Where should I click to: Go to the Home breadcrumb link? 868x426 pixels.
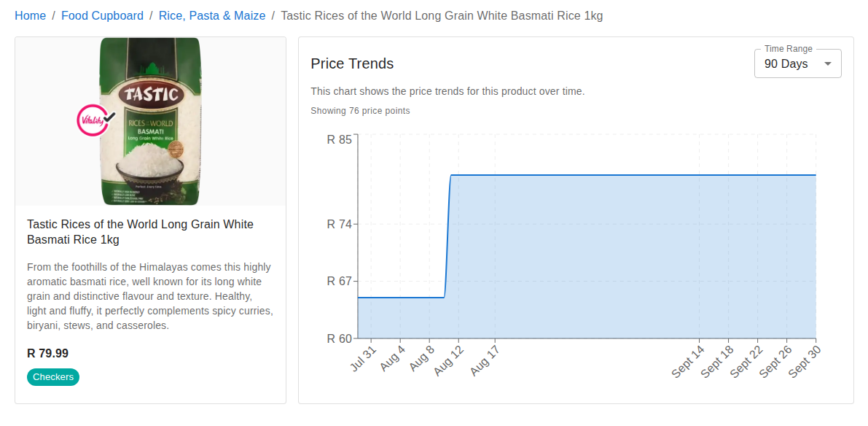tap(30, 15)
